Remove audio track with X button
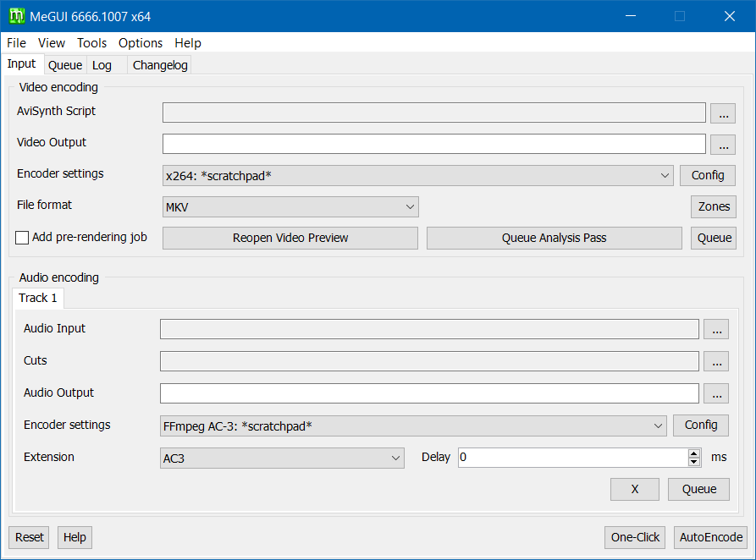This screenshot has width=756, height=560. pos(634,489)
